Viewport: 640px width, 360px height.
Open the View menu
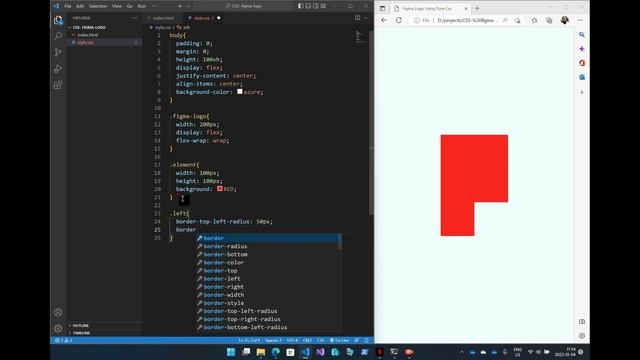(117, 6)
